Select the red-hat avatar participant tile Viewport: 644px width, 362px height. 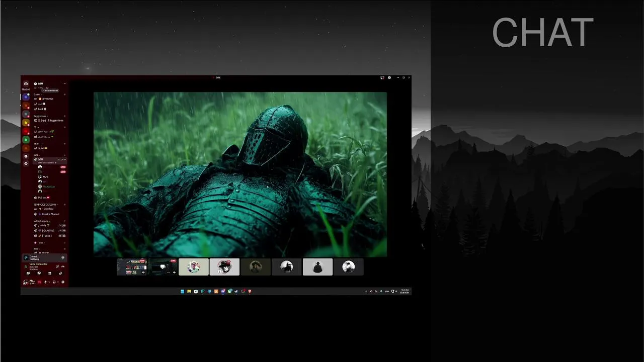point(224,267)
